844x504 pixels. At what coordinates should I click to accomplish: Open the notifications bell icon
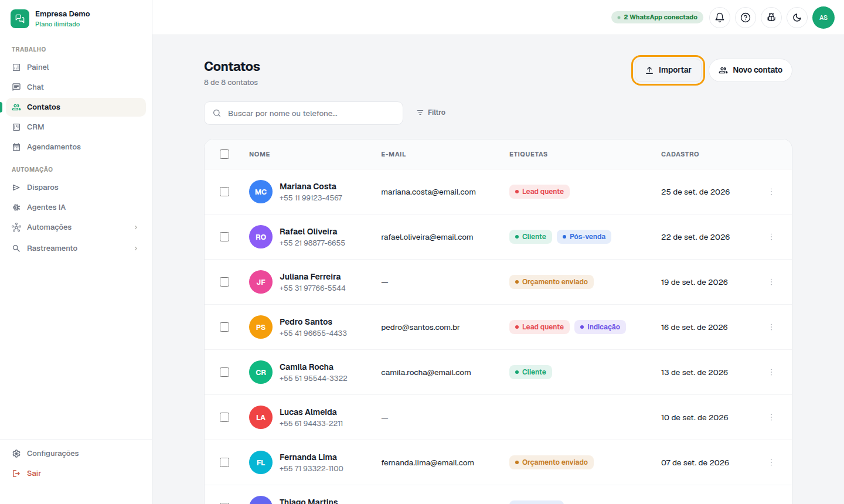click(x=720, y=18)
